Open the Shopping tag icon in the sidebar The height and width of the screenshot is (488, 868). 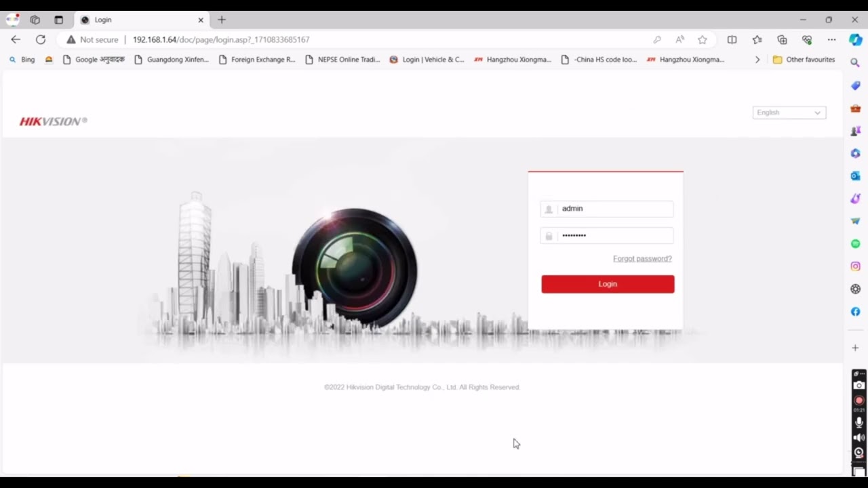[855, 85]
